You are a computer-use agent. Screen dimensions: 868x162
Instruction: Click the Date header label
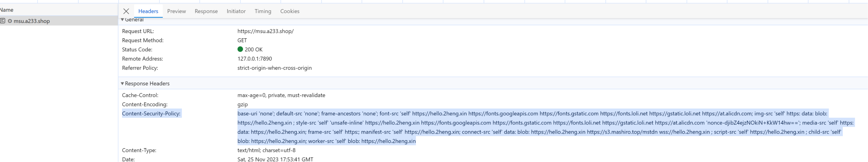pos(128,159)
